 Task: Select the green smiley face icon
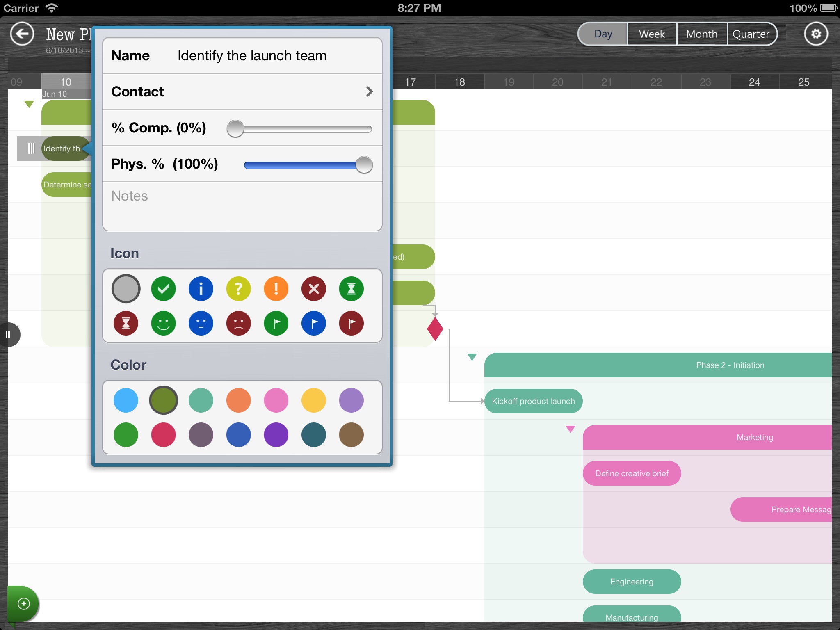click(x=163, y=323)
